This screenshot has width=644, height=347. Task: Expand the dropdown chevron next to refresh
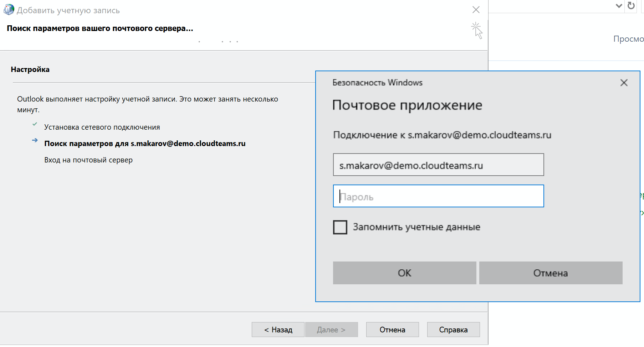pos(619,6)
